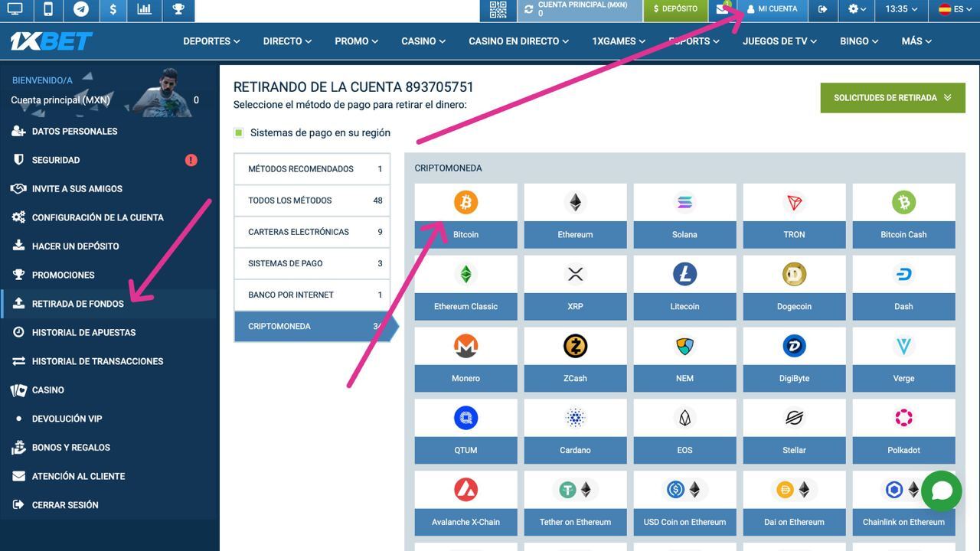Select the Litecoin payment method
This screenshot has height=551, width=980.
click(684, 288)
